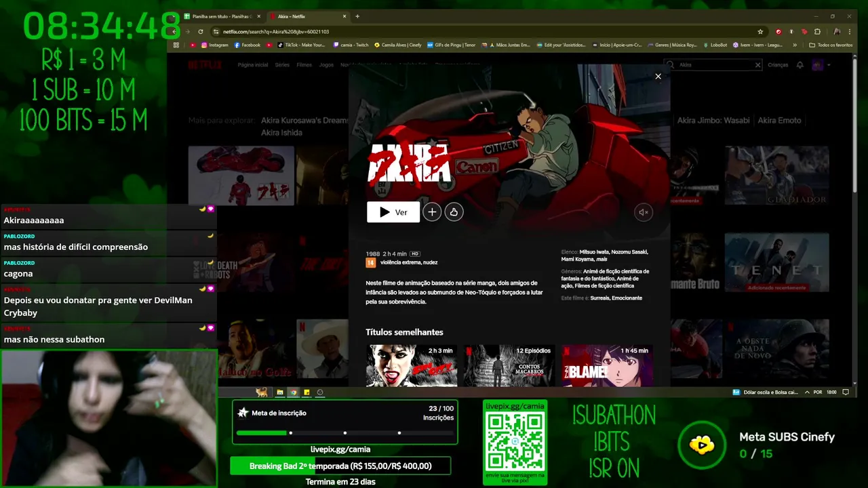Open Netflix notifications bell

[x=800, y=65]
